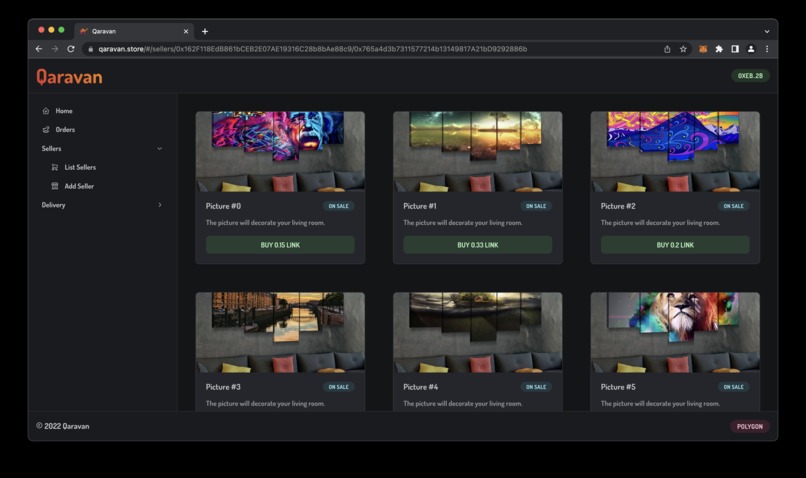Open the Picture #0 Einstein graffiti thumbnail
This screenshot has width=806, height=478.
pyautogui.click(x=280, y=151)
